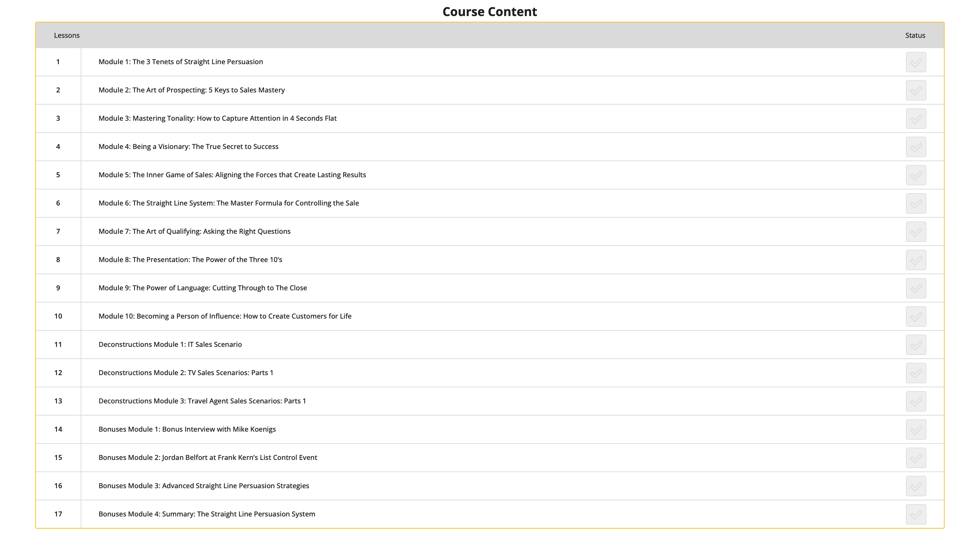Image resolution: width=963 pixels, height=560 pixels.
Task: Open Module 9: The Power of Language
Action: [203, 288]
